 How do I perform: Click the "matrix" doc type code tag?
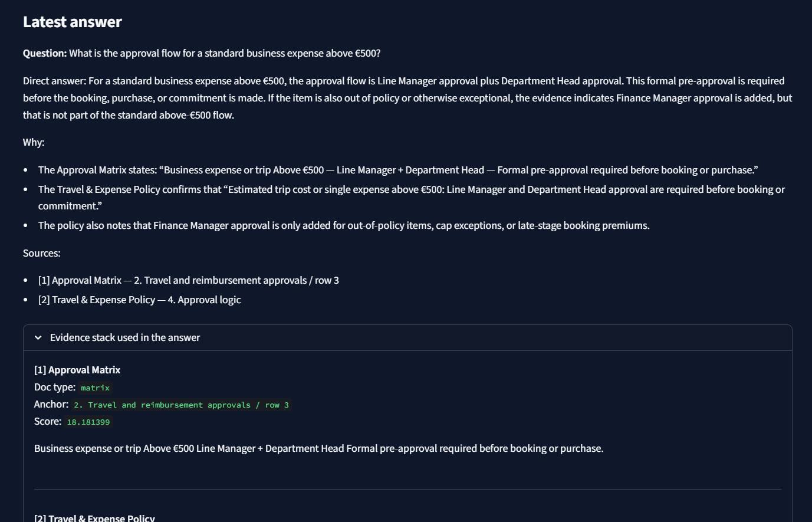[x=95, y=388]
